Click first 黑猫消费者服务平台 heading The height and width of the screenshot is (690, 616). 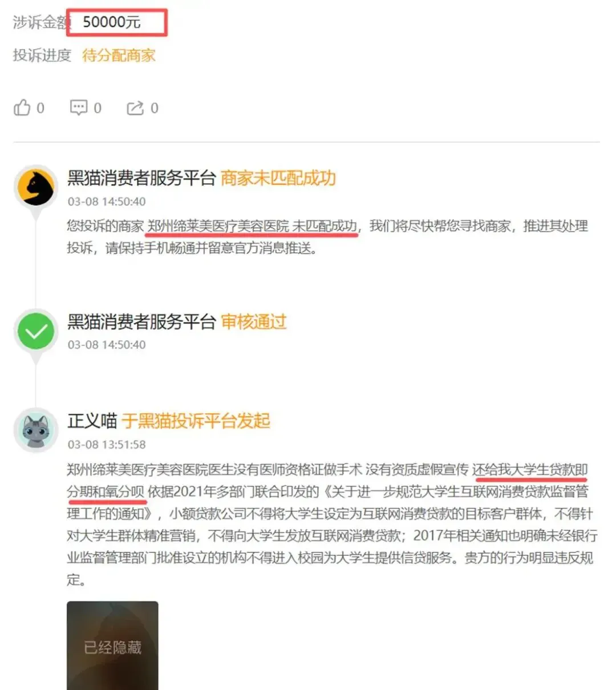tap(141, 178)
